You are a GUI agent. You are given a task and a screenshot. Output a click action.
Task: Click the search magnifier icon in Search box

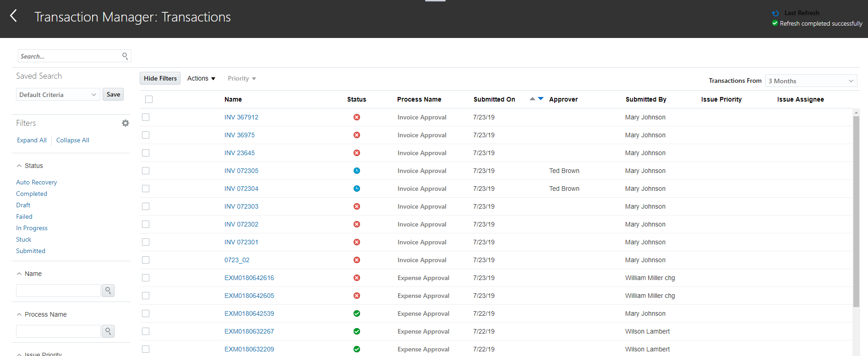[x=125, y=56]
